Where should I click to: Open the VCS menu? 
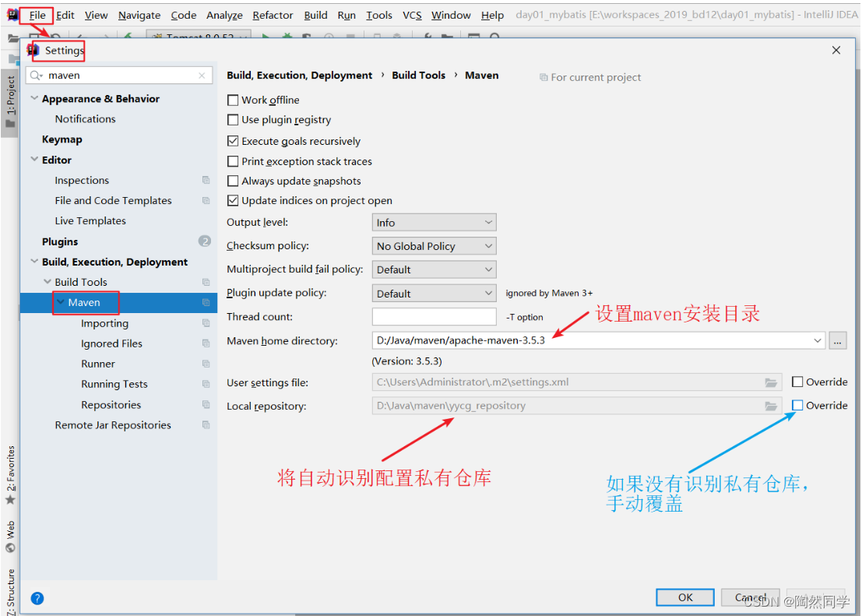pos(412,15)
